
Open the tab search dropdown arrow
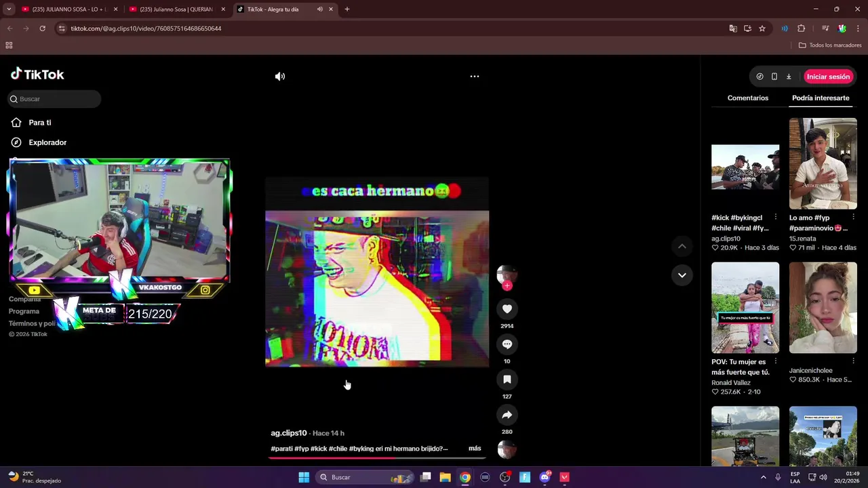9,9
